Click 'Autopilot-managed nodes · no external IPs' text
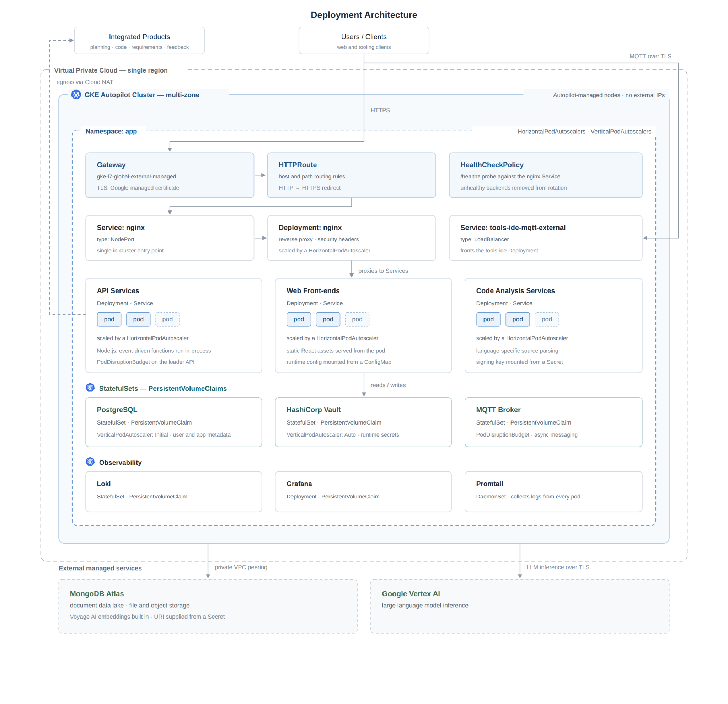 point(609,95)
